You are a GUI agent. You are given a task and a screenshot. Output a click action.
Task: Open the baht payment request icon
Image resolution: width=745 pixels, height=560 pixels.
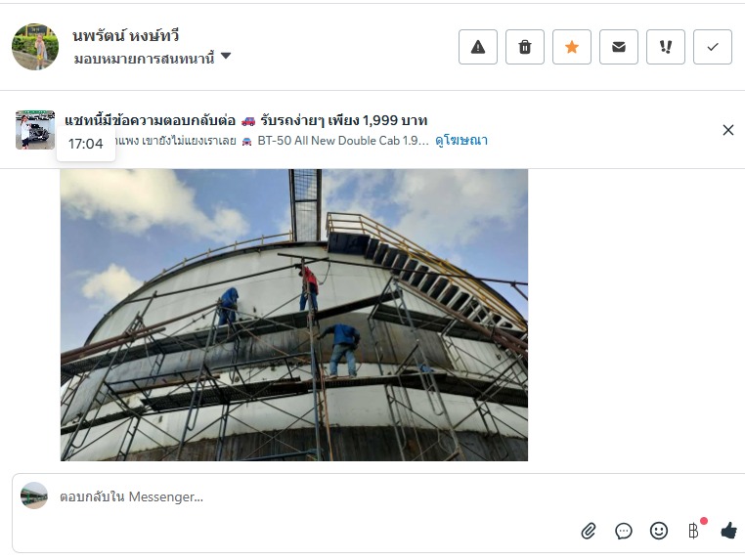695,530
